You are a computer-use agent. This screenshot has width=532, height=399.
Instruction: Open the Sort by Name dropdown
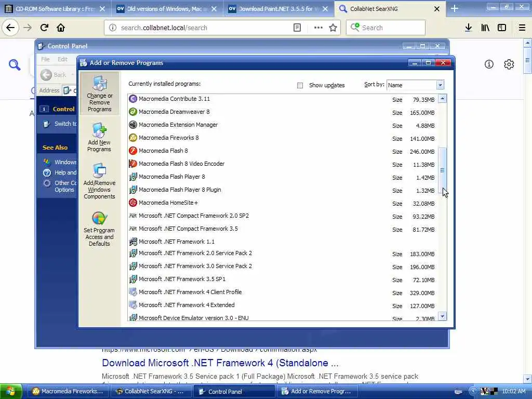(x=440, y=85)
